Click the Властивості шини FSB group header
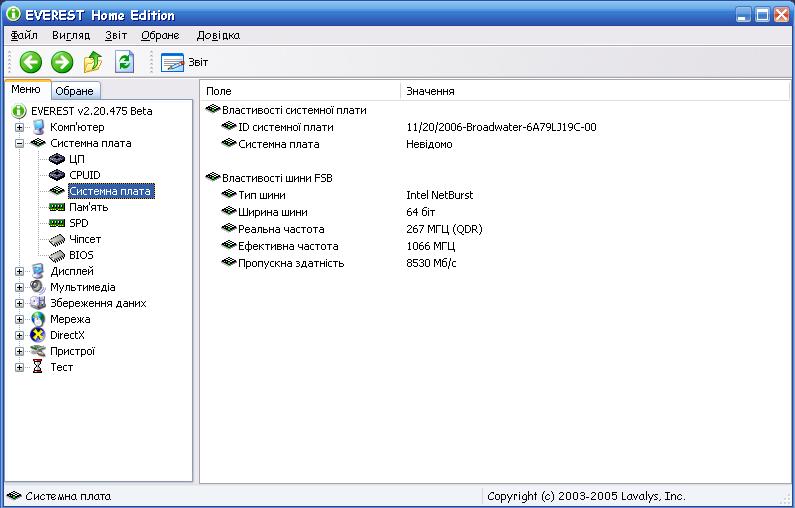The height and width of the screenshot is (508, 795). (277, 178)
